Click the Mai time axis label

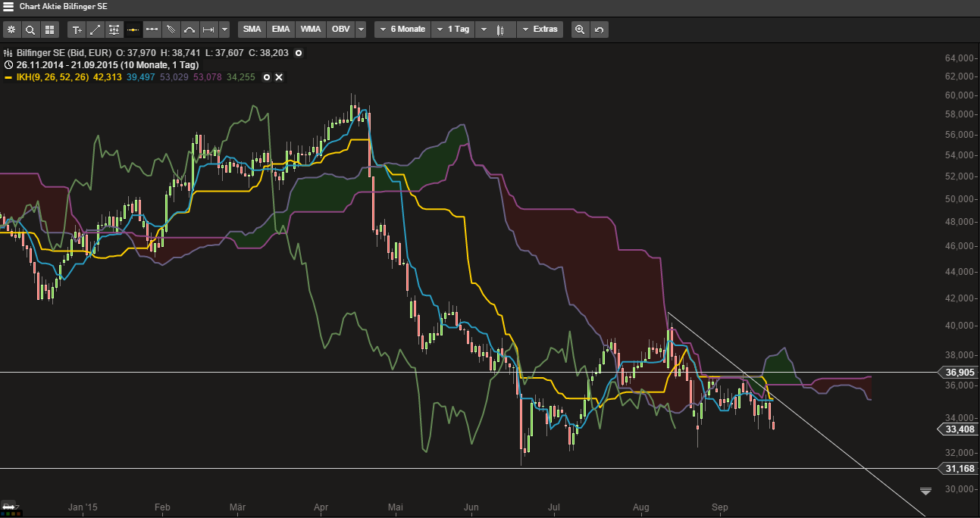pos(394,507)
